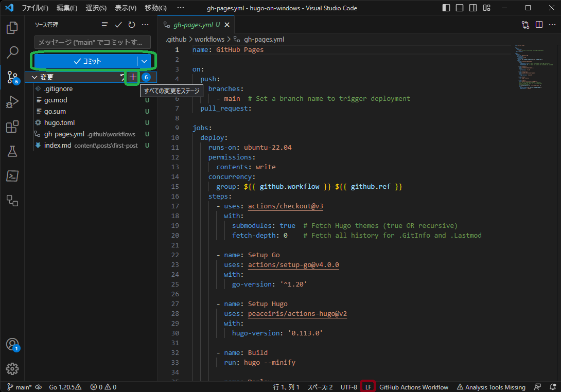Viewport: 561px width, 392px height.
Task: Refresh source control with the circular arrow
Action: [132, 25]
